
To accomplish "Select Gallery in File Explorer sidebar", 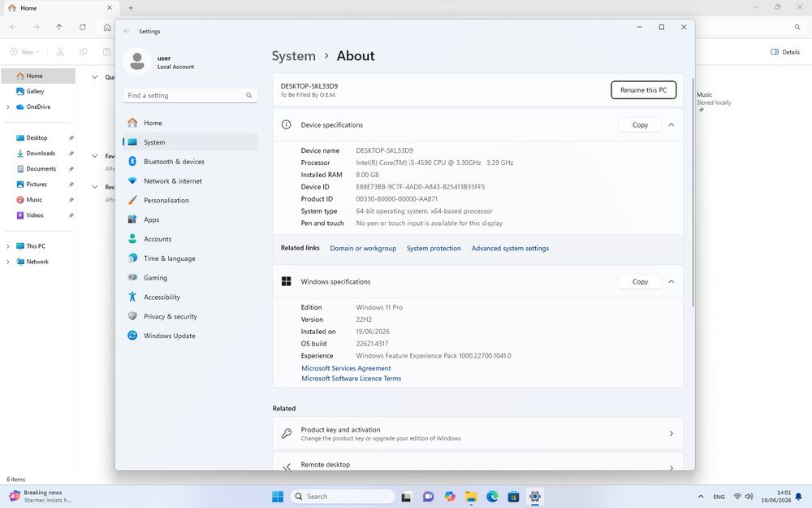I will tap(39, 91).
